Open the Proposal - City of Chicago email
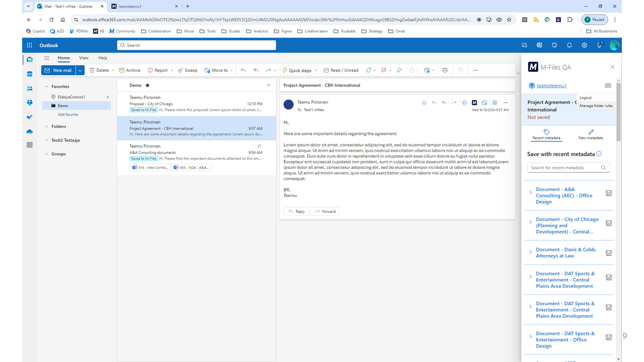This screenshot has width=644, height=362. (x=197, y=104)
